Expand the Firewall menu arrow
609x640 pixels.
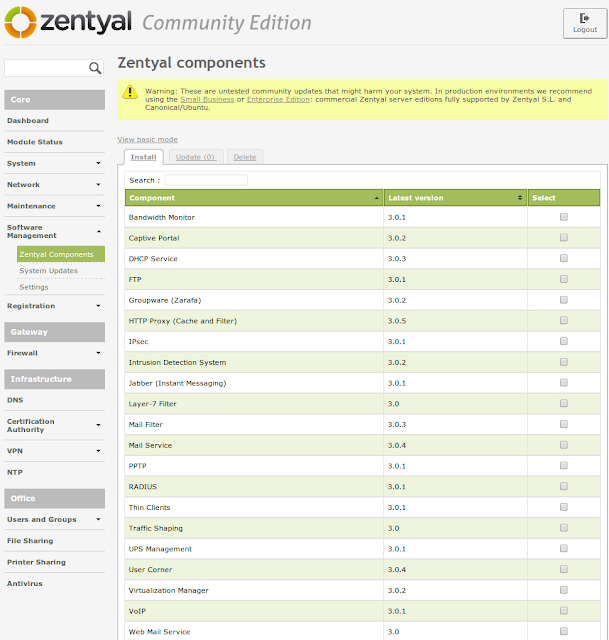[x=98, y=353]
